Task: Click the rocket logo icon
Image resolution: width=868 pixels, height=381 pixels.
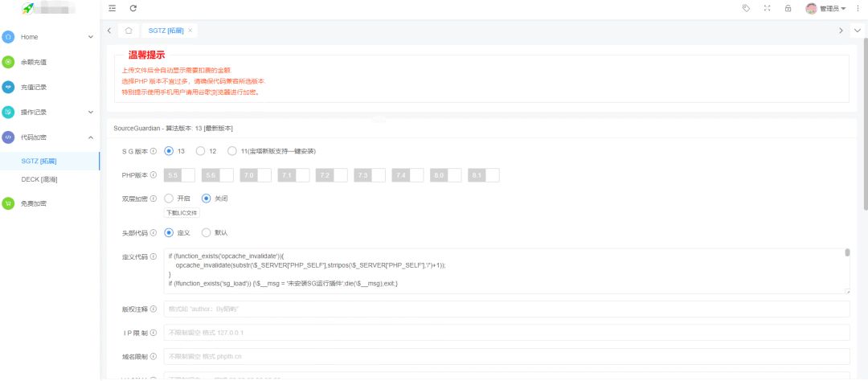Action: (27, 8)
